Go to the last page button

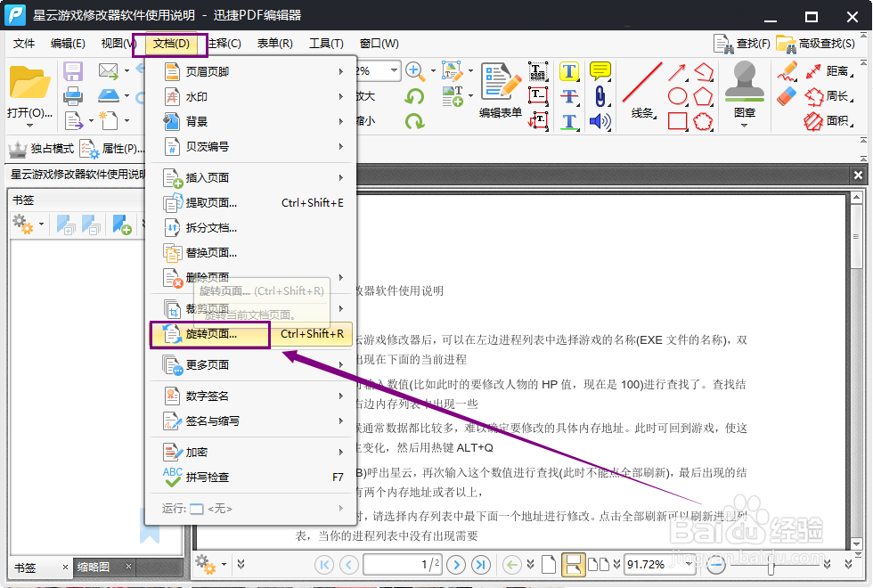point(480,565)
